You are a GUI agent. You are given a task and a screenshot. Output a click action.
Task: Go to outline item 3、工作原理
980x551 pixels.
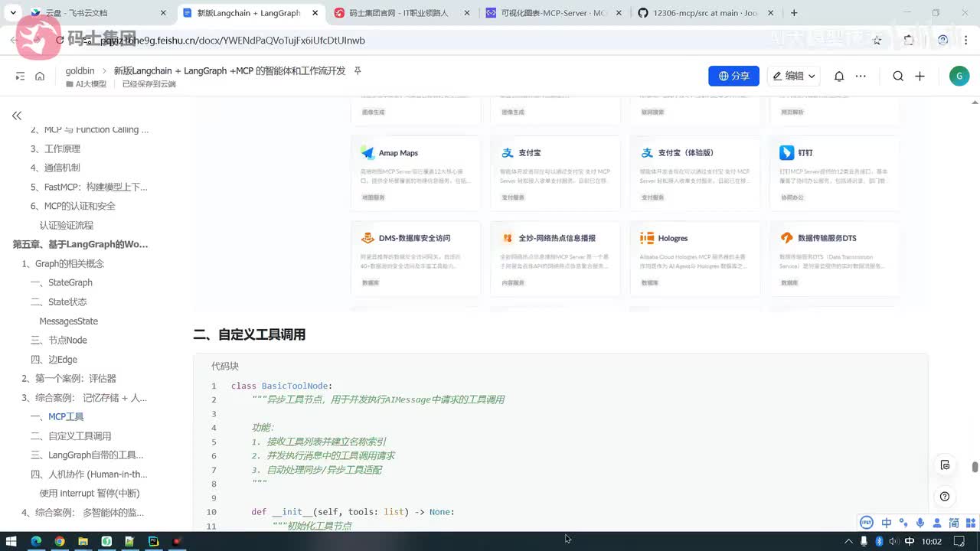pos(55,148)
